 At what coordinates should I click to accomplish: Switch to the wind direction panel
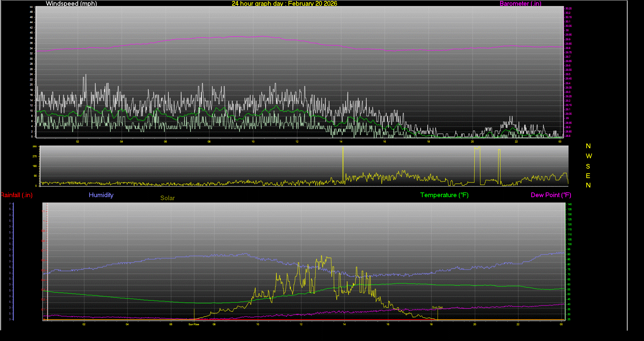click(x=302, y=166)
